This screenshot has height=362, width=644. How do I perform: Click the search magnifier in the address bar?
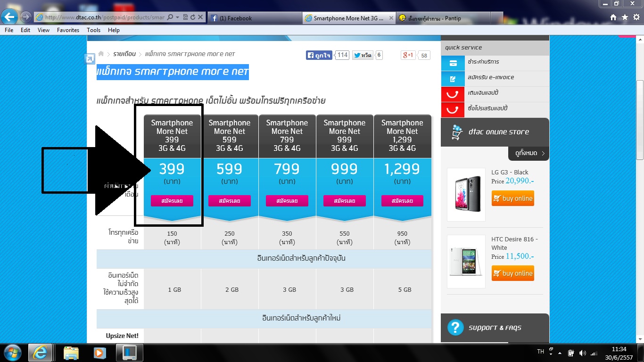point(170,17)
